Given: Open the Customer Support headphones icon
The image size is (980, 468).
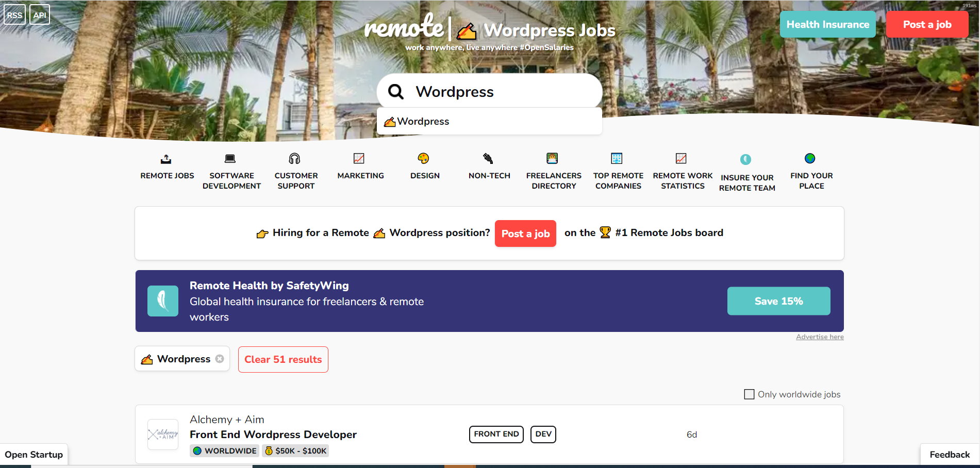Looking at the screenshot, I should tap(294, 159).
